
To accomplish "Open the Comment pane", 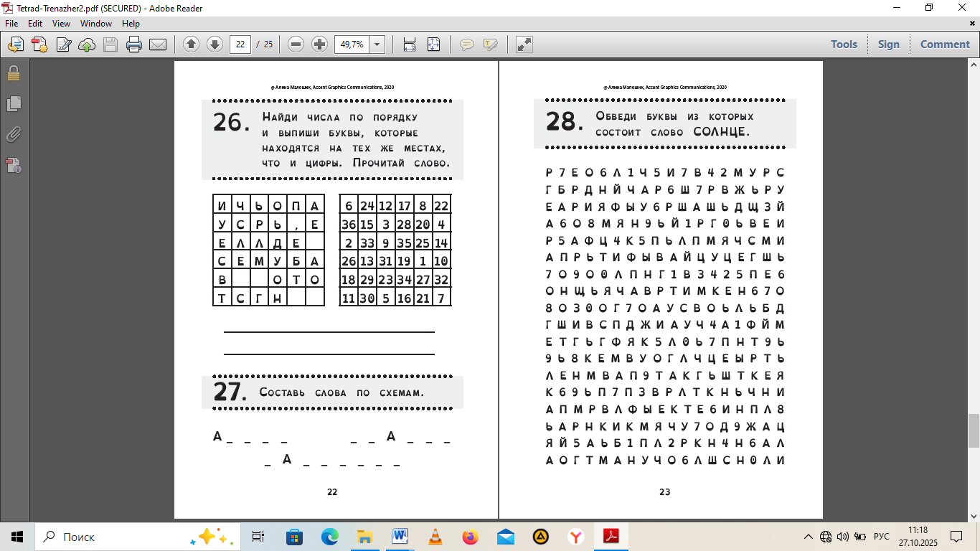I will pos(945,44).
